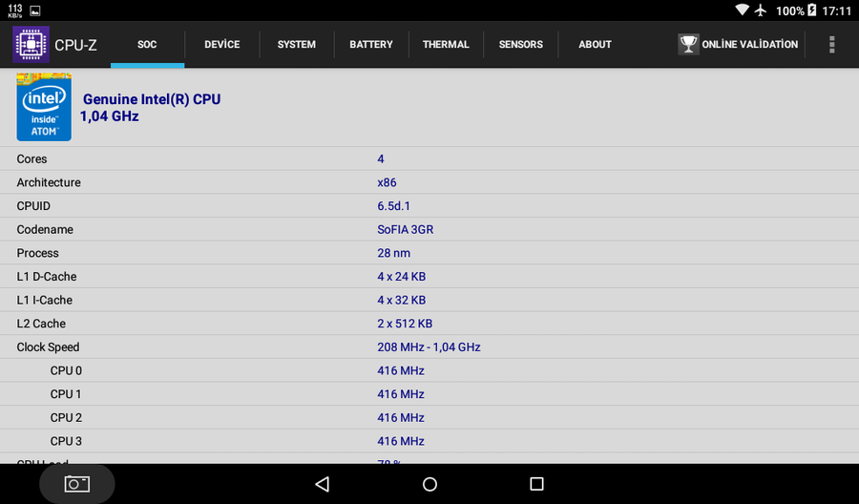Switch to the DEVICE tab
The image size is (859, 504).
tap(221, 44)
